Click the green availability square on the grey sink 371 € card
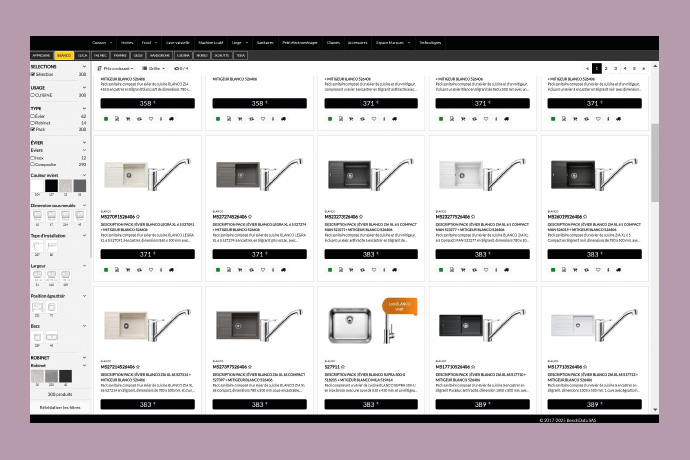 click(x=218, y=270)
